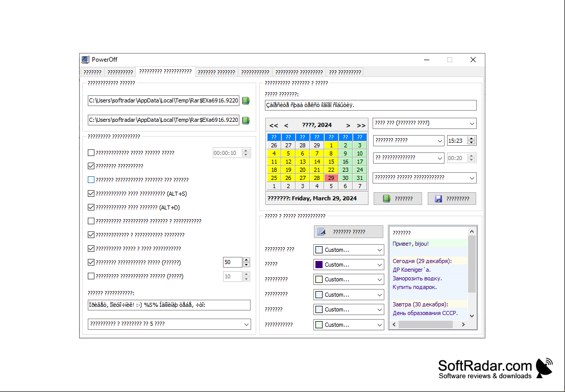Click the font button with the letter A icon
The image size is (565, 392).
pyautogui.click(x=349, y=232)
